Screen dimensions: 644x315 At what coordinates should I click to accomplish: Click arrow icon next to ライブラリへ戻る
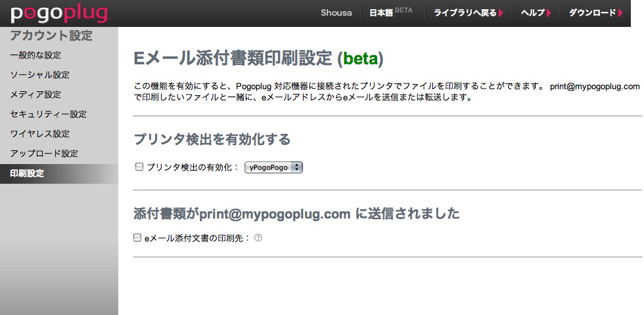[x=501, y=12]
